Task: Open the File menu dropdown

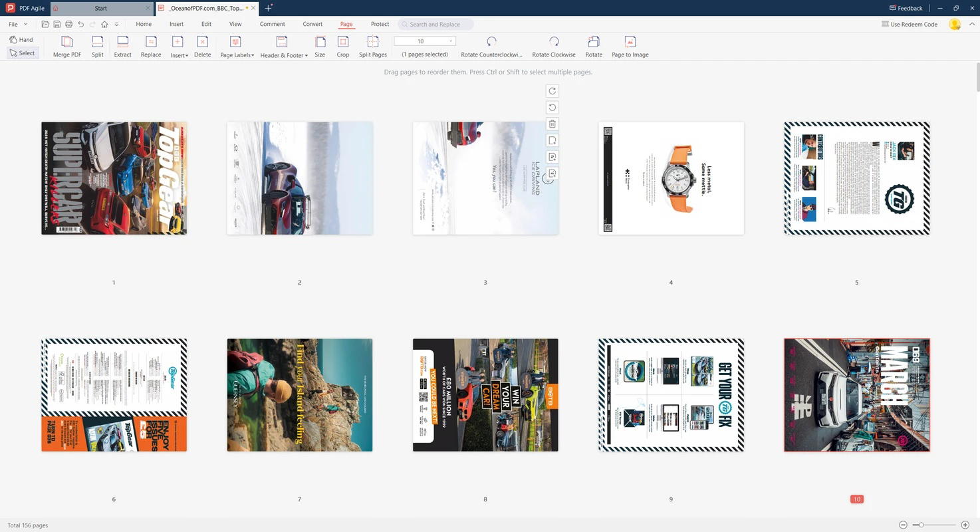Action: (x=18, y=24)
